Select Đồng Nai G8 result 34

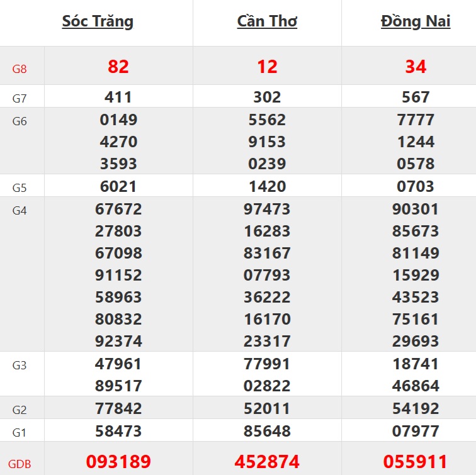(416, 67)
